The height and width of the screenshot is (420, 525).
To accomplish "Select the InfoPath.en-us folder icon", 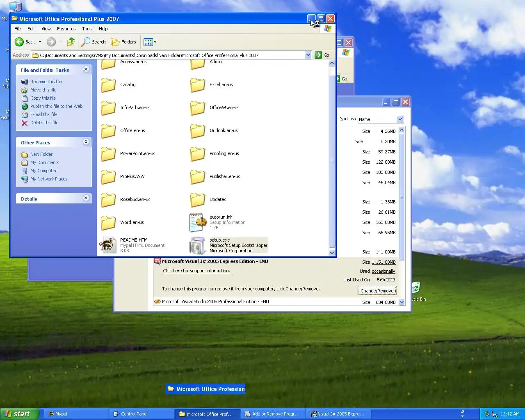I will [x=108, y=108].
